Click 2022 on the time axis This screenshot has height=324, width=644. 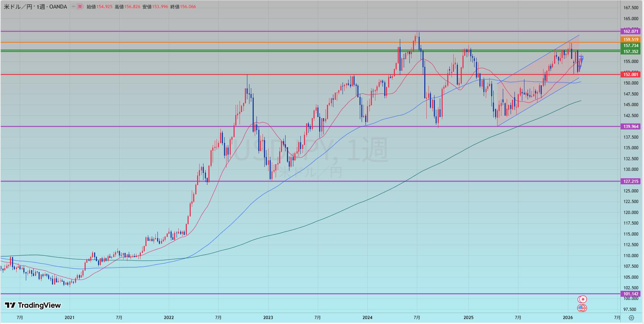point(169,318)
